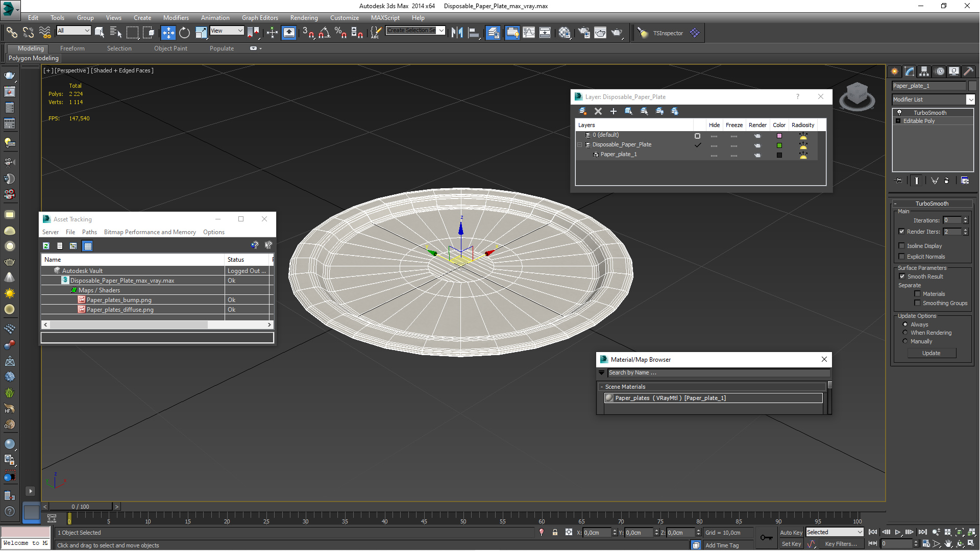Collapse Disposable_Paper_Plate layer tree
The image size is (980, 551).
pyautogui.click(x=580, y=145)
